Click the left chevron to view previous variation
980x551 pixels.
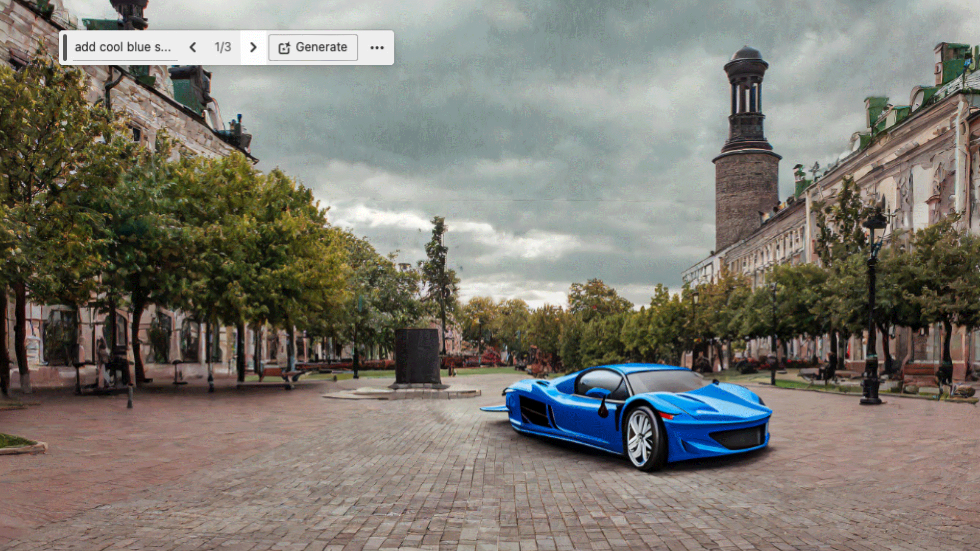(x=193, y=47)
